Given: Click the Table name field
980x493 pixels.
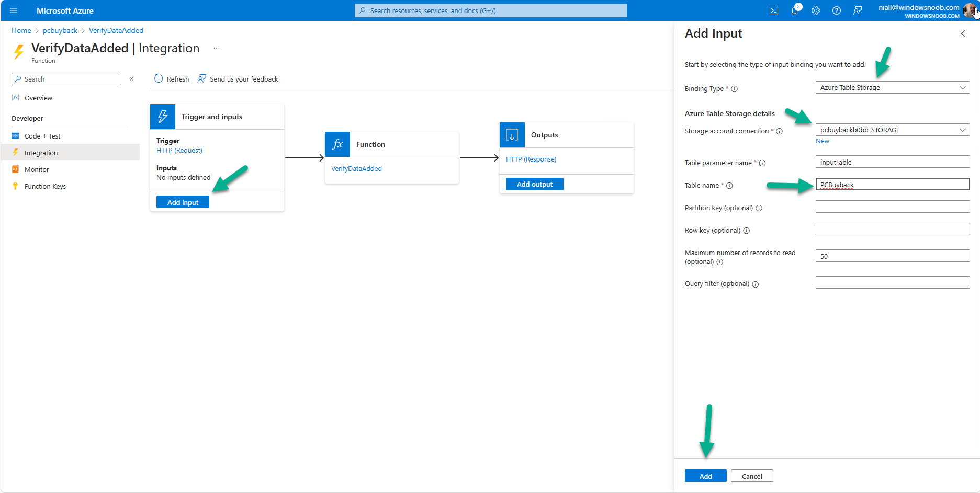Looking at the screenshot, I should pos(893,184).
